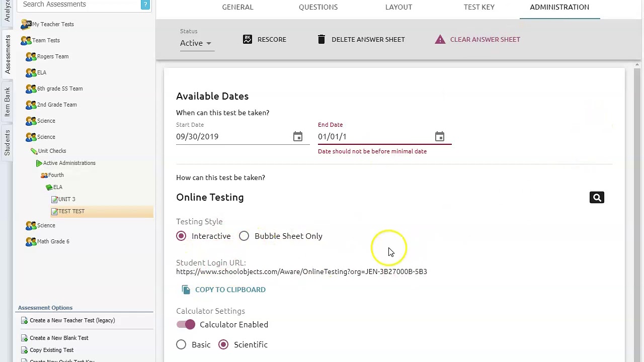The width and height of the screenshot is (644, 362).
Task: Switch to the Test Key tab
Action: pyautogui.click(x=479, y=7)
